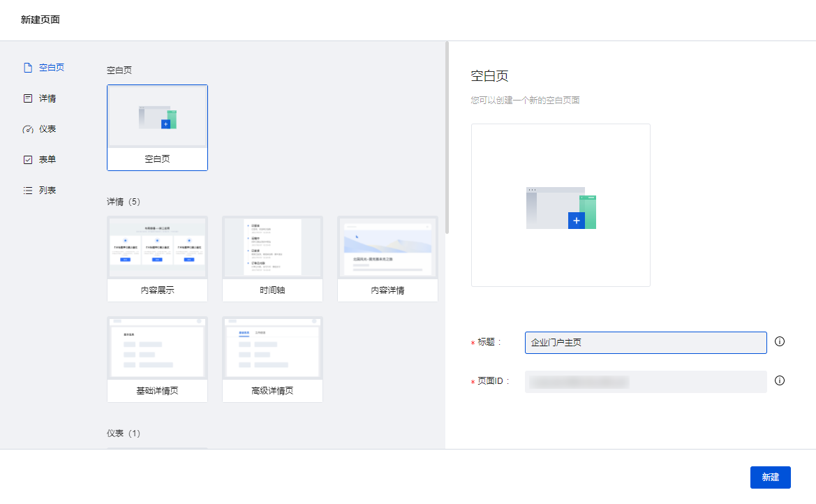The image size is (816, 504).
Task: Click the 新建页面 dialog title
Action: (x=40, y=20)
